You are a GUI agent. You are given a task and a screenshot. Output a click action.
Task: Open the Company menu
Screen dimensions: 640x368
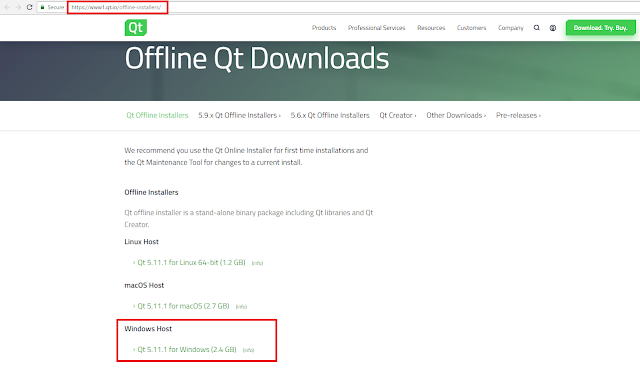(x=511, y=28)
